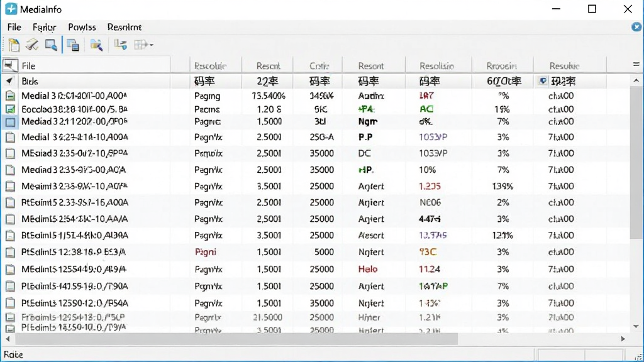Screen dimensions: 644x362
Task: Click the black arrow icon beside Bicks row
Action: (9, 81)
